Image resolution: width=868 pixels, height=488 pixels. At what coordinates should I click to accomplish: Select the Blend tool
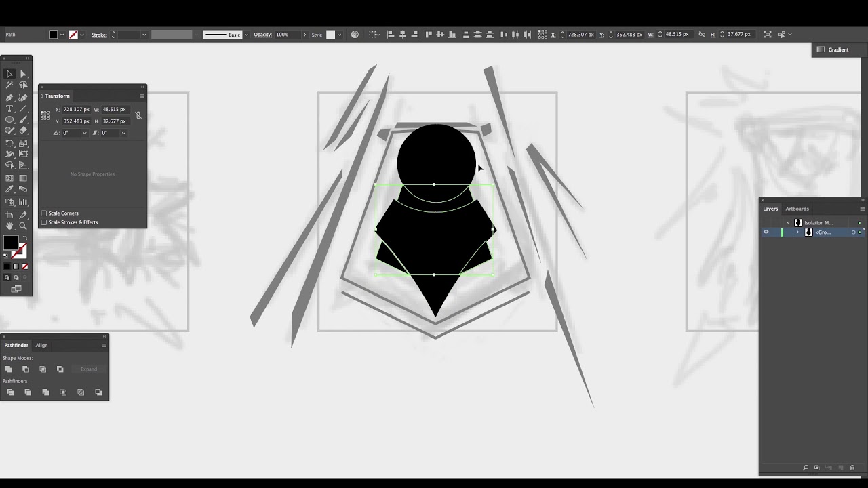click(x=23, y=189)
